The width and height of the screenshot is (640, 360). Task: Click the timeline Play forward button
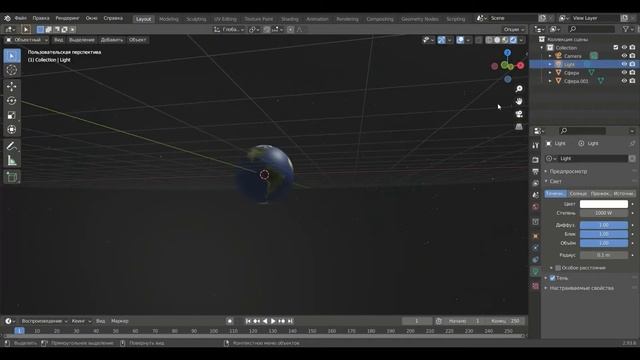pos(273,321)
